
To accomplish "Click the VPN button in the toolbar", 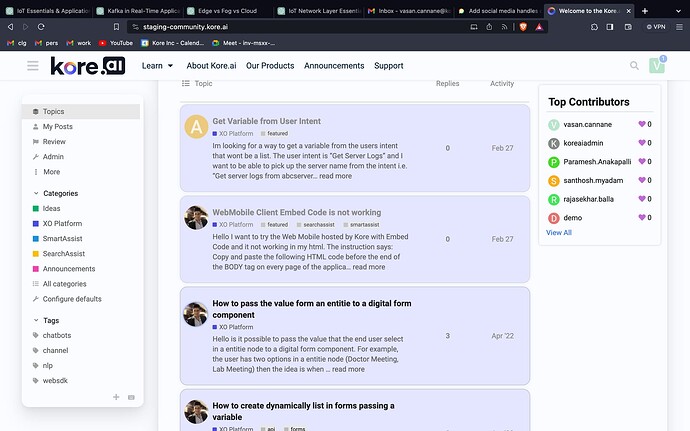I will click(656, 27).
